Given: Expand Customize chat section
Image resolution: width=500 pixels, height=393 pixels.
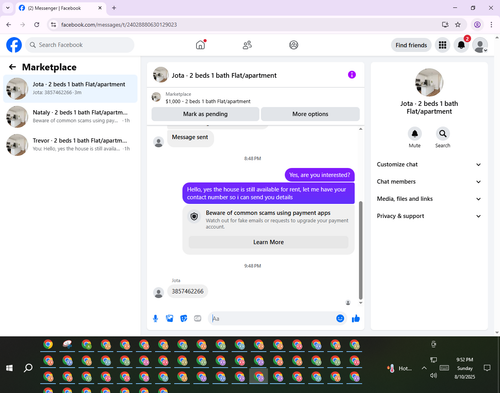Looking at the screenshot, I should pyautogui.click(x=429, y=164).
